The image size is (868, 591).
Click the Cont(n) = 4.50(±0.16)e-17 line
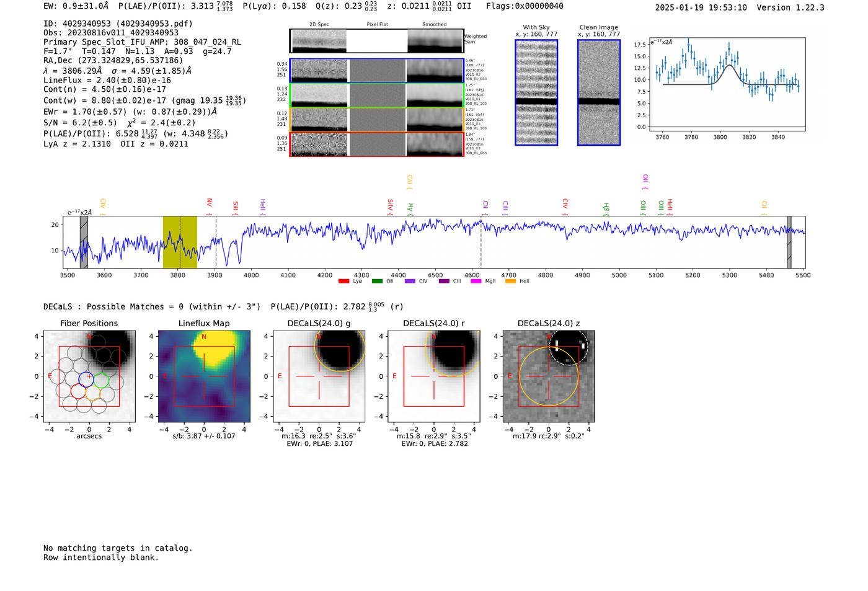click(x=105, y=89)
